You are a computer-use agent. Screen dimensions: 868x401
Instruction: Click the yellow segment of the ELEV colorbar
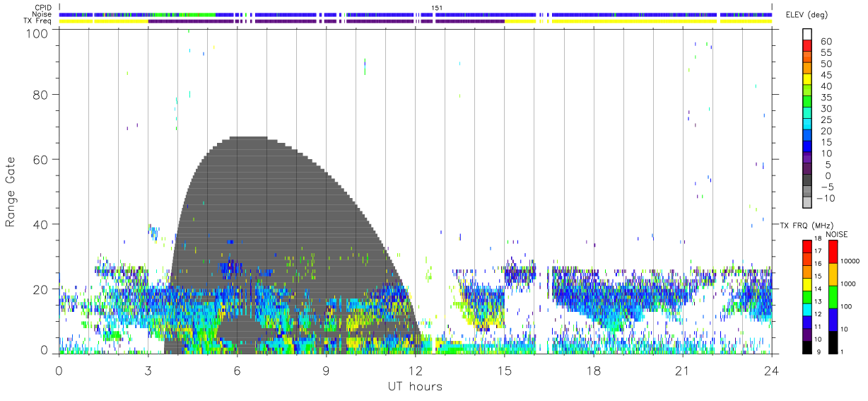point(807,81)
